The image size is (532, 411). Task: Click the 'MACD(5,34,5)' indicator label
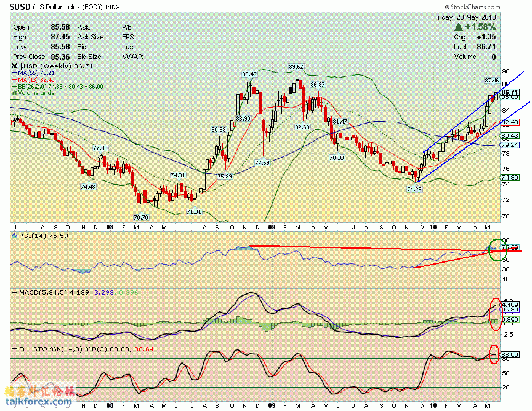43,292
